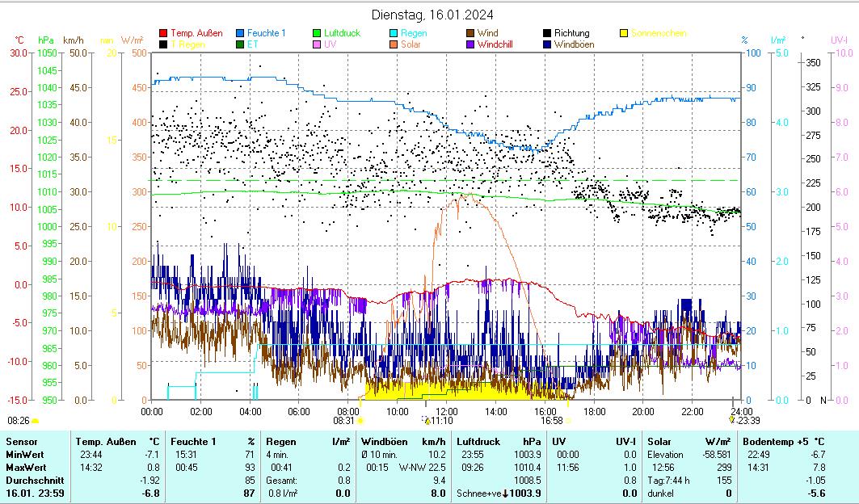The height and width of the screenshot is (504, 859).
Task: Click the chart title Dienstag, 16.01.2024
Action: (x=432, y=15)
